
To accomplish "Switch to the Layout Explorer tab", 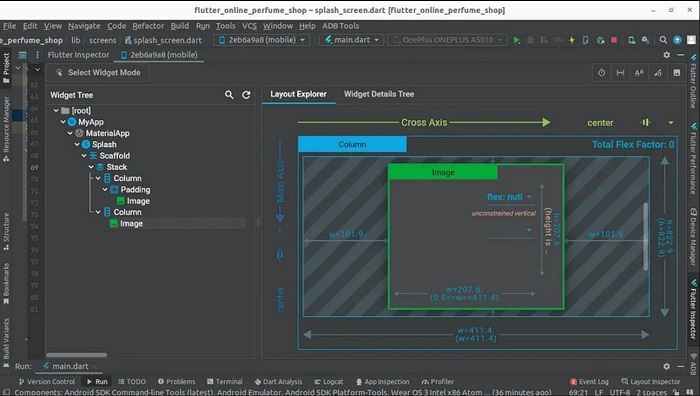I will click(298, 94).
